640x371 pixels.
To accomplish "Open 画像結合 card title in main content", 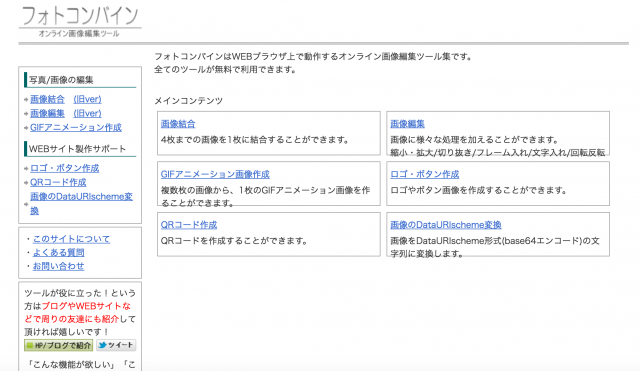I will (178, 124).
